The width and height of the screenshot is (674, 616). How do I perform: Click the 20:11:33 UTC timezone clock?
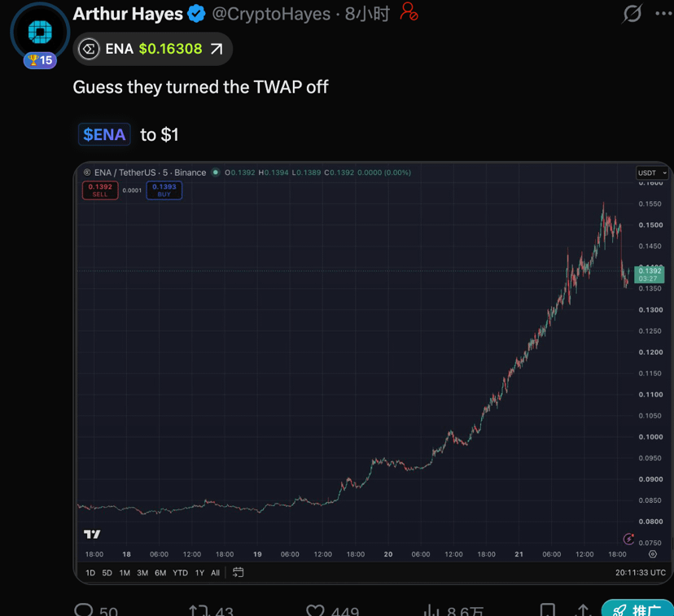pos(640,573)
